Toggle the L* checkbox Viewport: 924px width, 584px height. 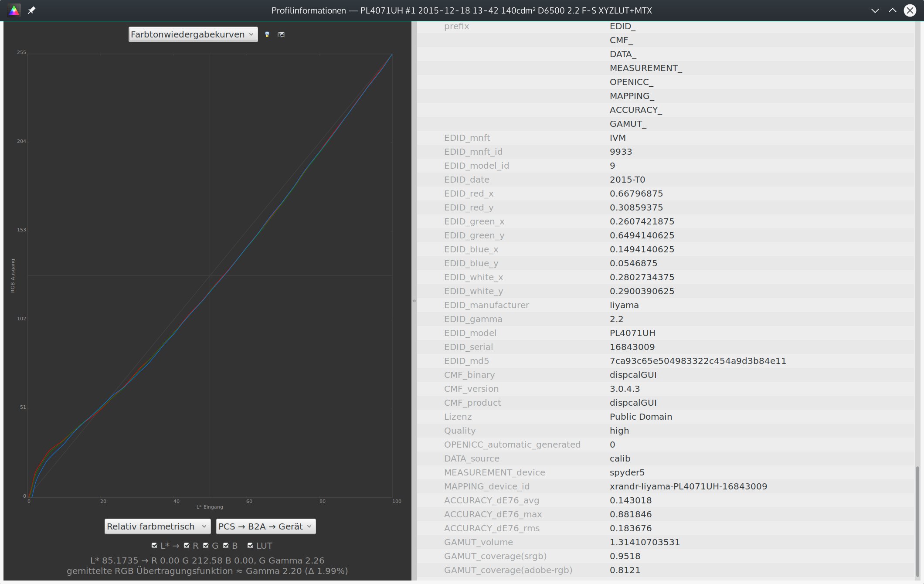pyautogui.click(x=154, y=546)
